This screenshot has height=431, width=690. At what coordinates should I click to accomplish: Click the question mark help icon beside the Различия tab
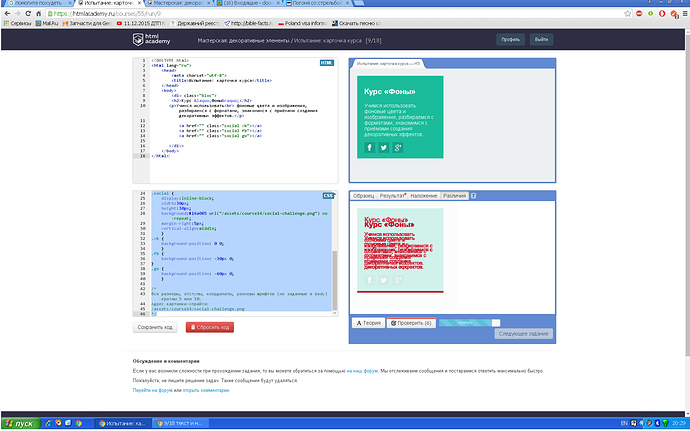coord(473,195)
